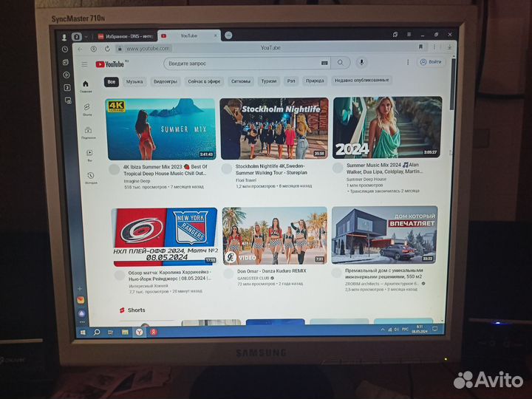Open the GANGSTER CLUB channel link
Image resolution: width=532 pixels, height=399 pixels.
(x=253, y=278)
